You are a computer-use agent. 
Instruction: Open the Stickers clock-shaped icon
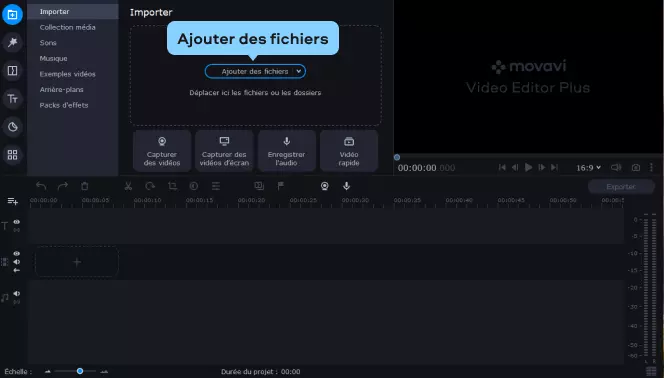(x=12, y=127)
